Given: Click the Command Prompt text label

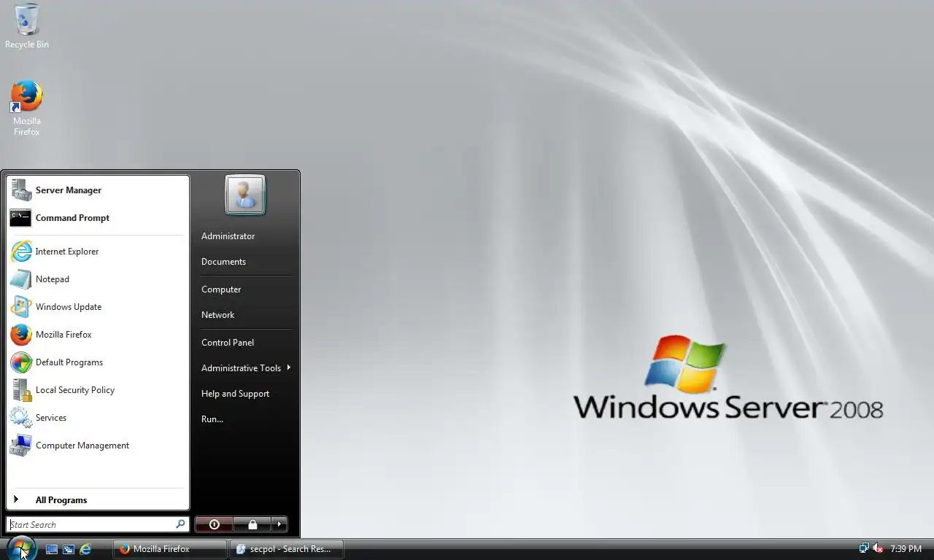Looking at the screenshot, I should point(72,218).
